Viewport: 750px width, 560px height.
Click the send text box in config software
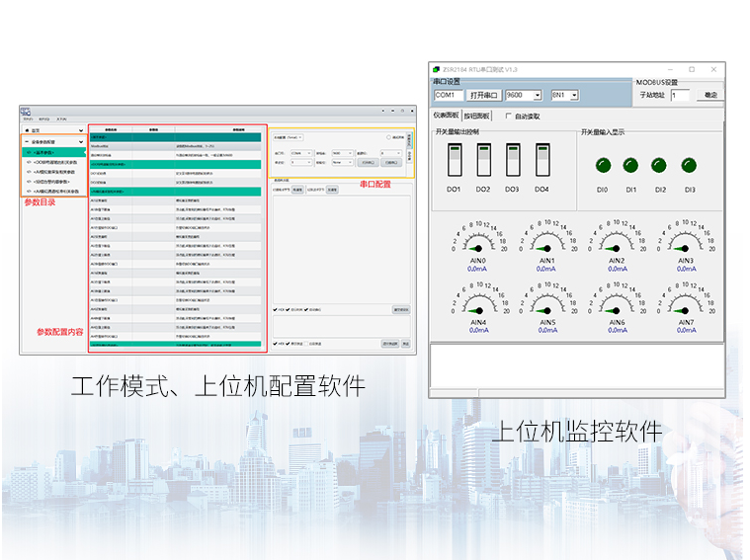coord(341,327)
